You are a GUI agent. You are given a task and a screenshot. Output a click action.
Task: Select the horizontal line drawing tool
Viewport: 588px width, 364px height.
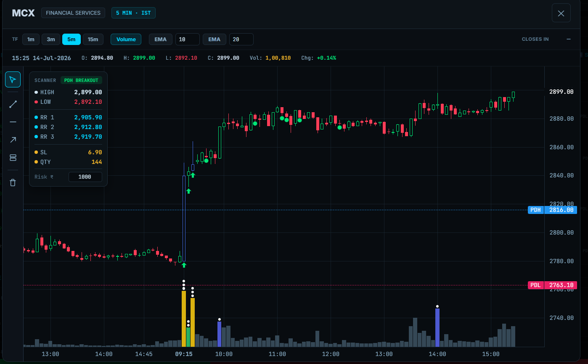(13, 122)
